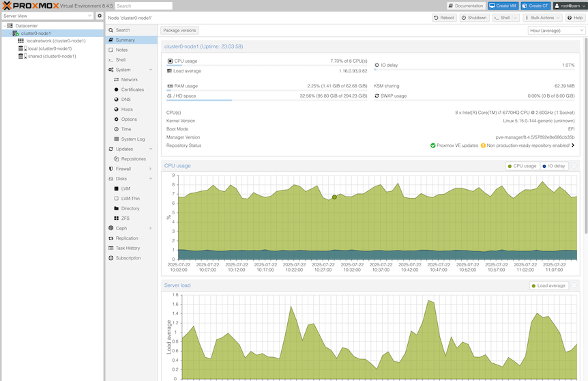The image size is (588, 381).
Task: Open the Bulk Actions dropdown
Action: click(543, 18)
